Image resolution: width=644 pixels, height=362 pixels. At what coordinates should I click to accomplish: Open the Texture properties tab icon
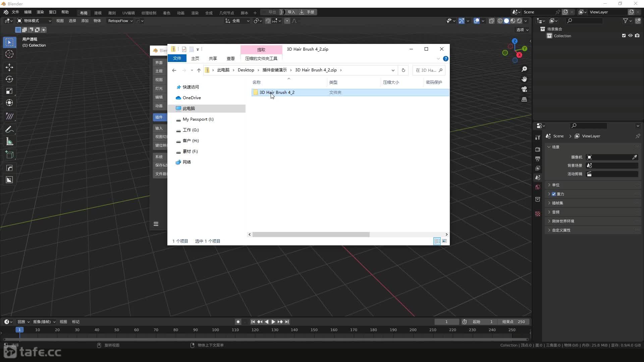point(538,214)
